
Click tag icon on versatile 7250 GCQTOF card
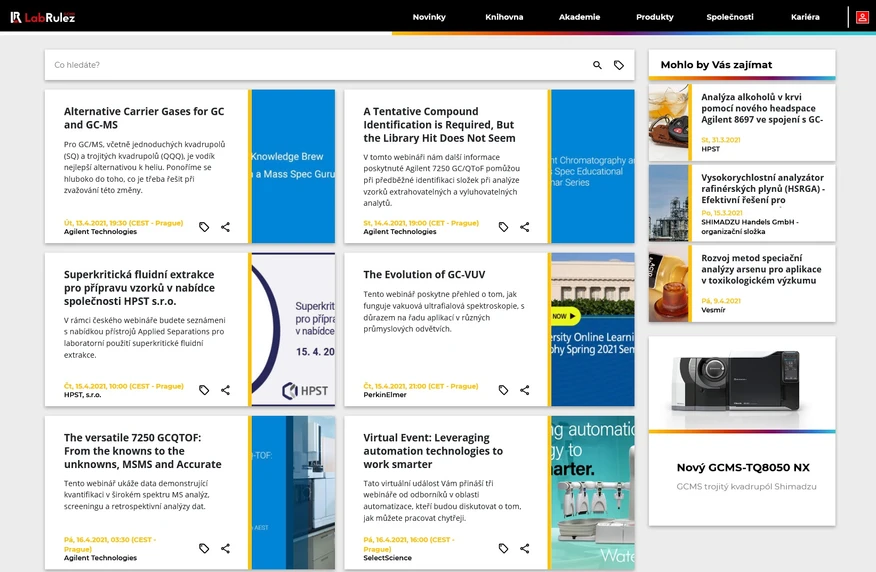pyautogui.click(x=204, y=549)
